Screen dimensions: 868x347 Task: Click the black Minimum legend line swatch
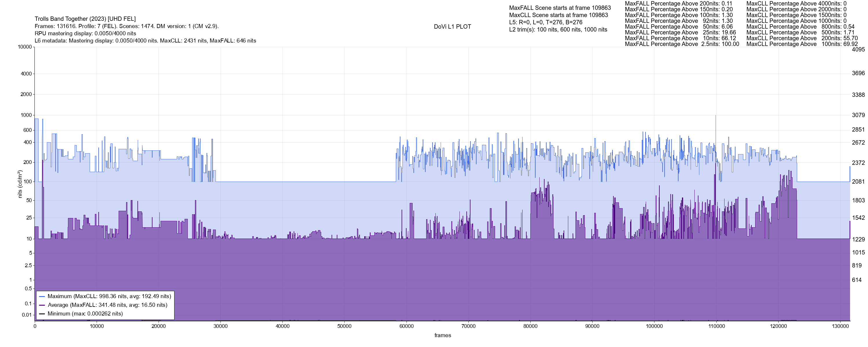click(42, 314)
